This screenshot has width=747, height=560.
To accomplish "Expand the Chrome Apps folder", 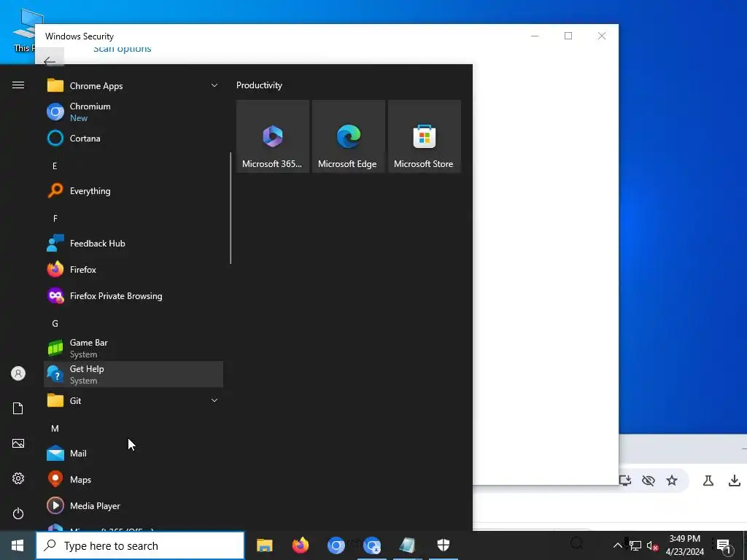I will click(x=133, y=86).
